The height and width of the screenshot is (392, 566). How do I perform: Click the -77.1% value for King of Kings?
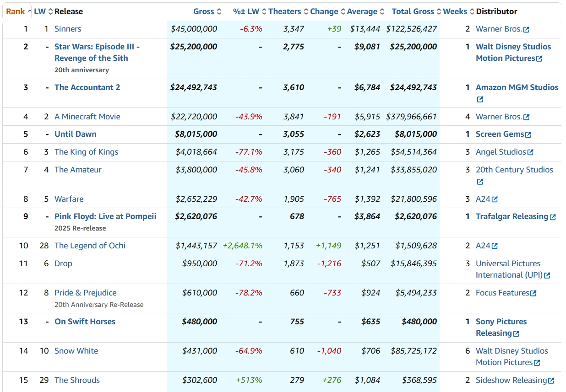tap(249, 152)
